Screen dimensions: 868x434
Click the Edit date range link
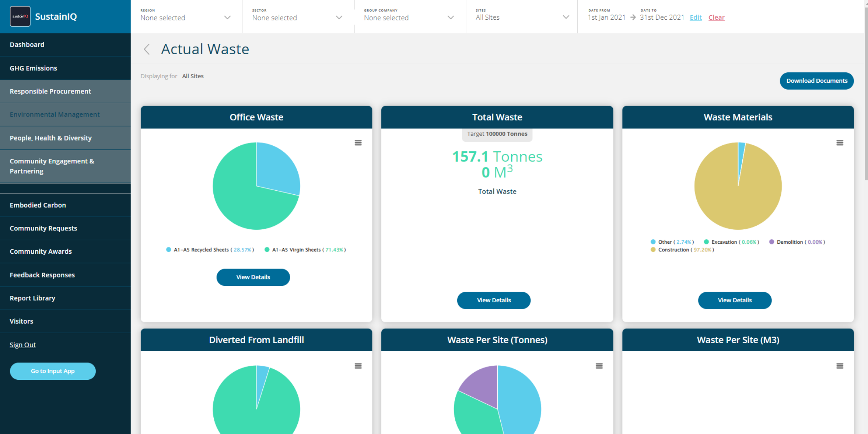click(696, 17)
